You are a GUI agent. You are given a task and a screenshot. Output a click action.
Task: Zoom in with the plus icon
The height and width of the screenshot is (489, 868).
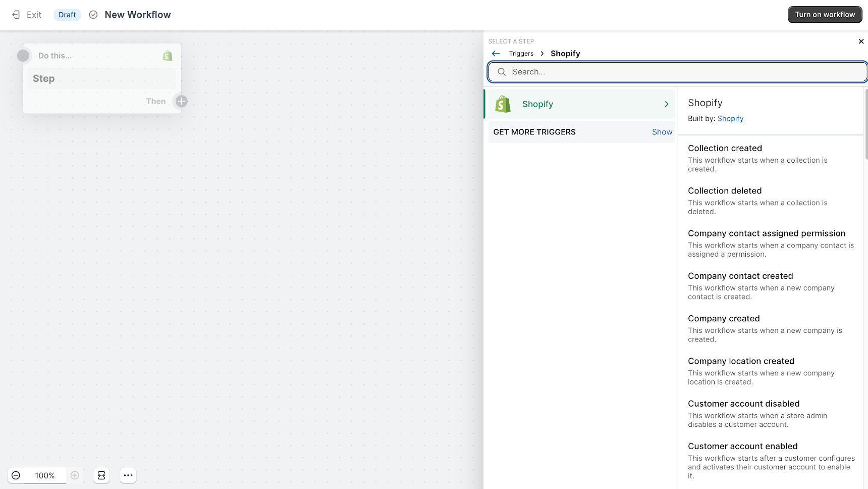coord(75,475)
